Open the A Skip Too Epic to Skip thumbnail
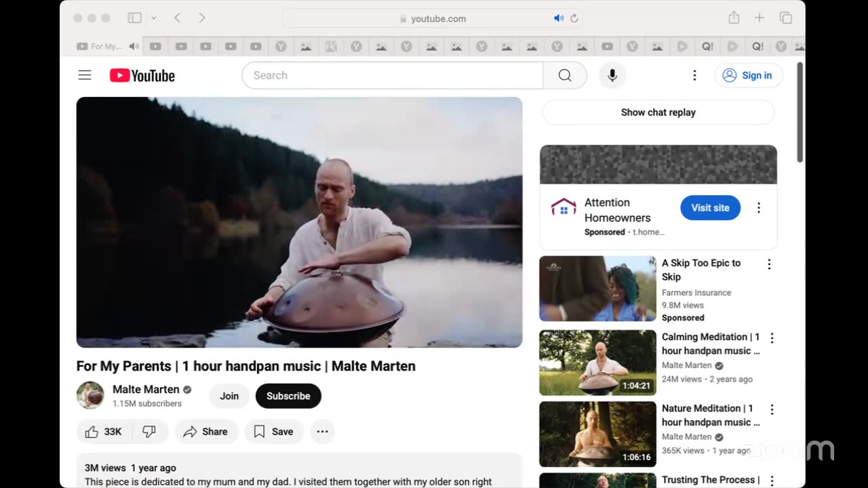868x488 pixels. coord(597,289)
